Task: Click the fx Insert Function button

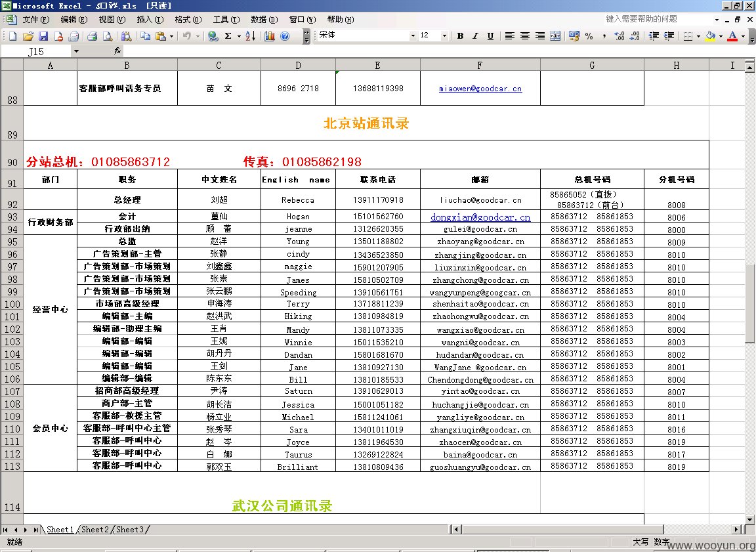Action: coord(117,51)
